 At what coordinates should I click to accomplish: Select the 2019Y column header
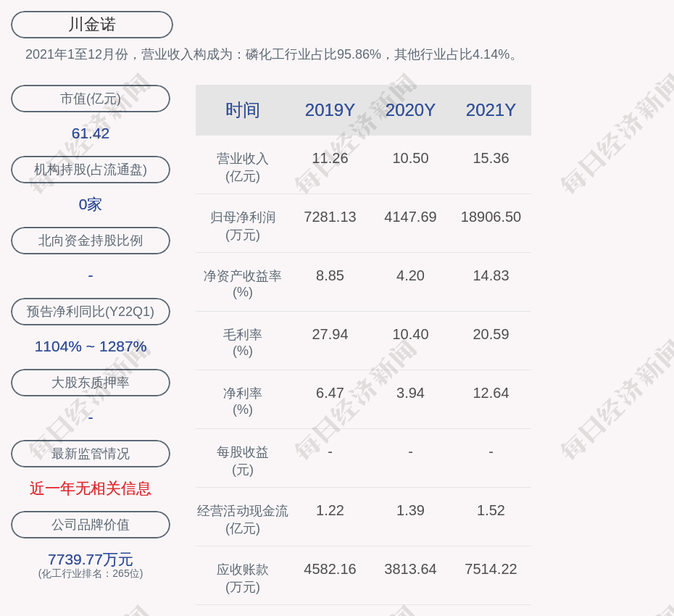coord(330,110)
